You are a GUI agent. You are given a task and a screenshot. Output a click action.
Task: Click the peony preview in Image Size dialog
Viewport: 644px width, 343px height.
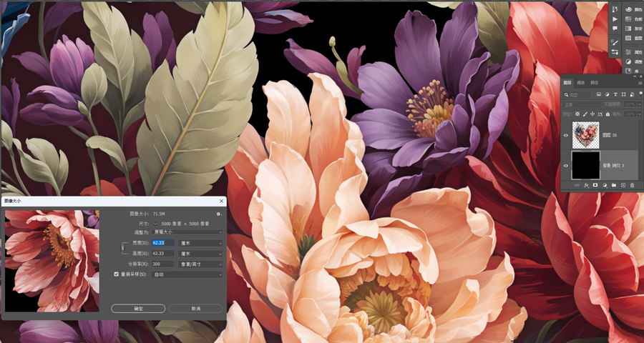point(52,261)
